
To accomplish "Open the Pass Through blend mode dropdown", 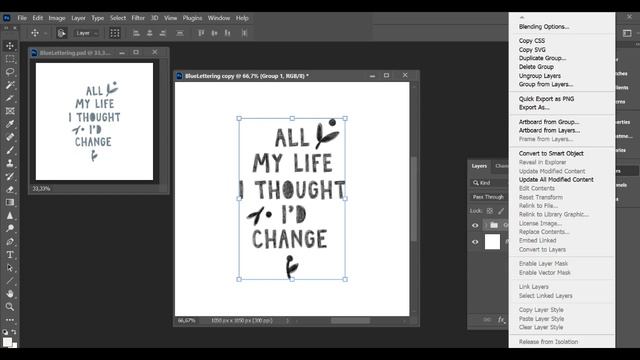I will (489, 197).
